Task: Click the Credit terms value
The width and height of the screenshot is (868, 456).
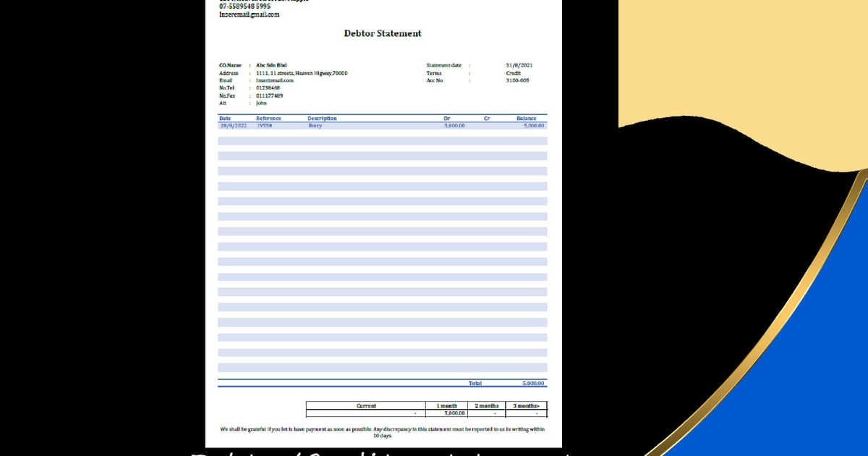Action: [x=514, y=73]
